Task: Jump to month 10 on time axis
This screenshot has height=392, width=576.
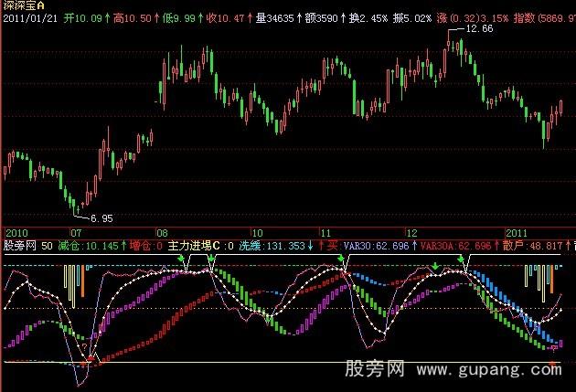Action: tap(257, 233)
